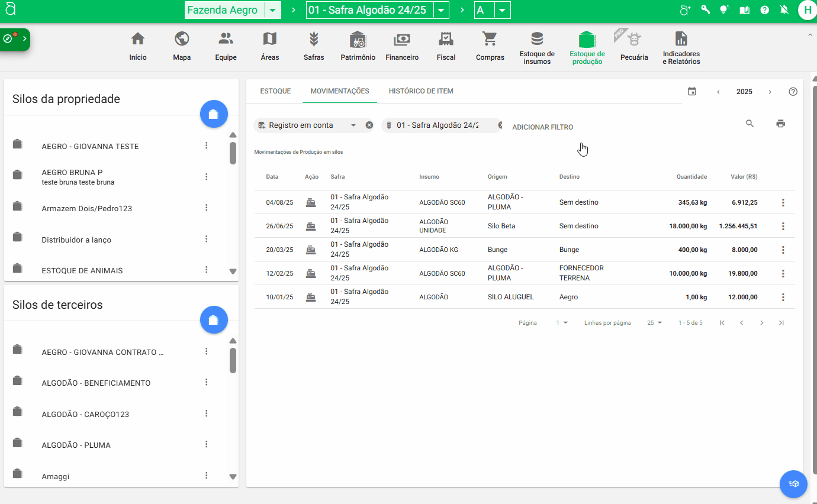Image resolution: width=817 pixels, height=504 pixels.
Task: Expand the Fazenda Aegro farm dropdown
Action: (272, 10)
